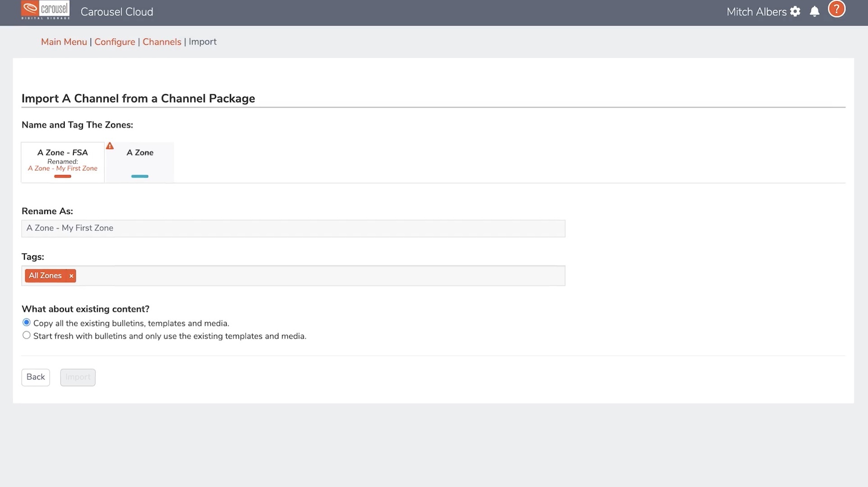Go to Main Menu breadcrumb link
Image resolution: width=868 pixels, height=487 pixels.
point(64,42)
